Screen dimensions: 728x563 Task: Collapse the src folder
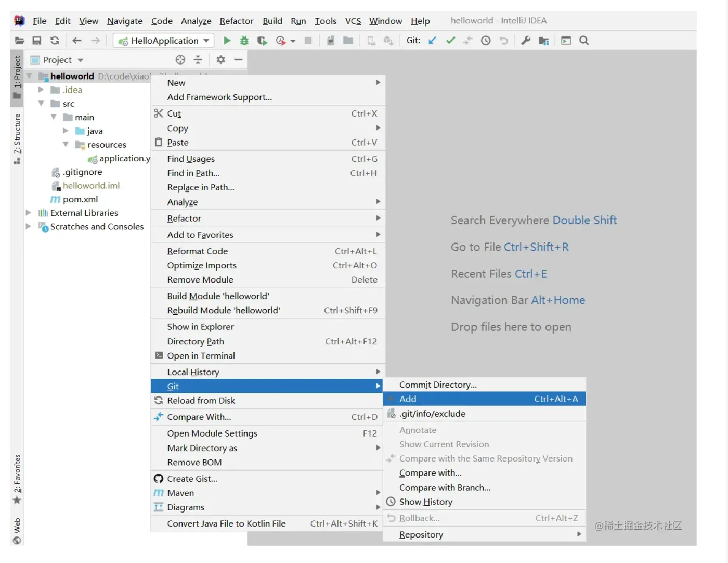point(41,104)
